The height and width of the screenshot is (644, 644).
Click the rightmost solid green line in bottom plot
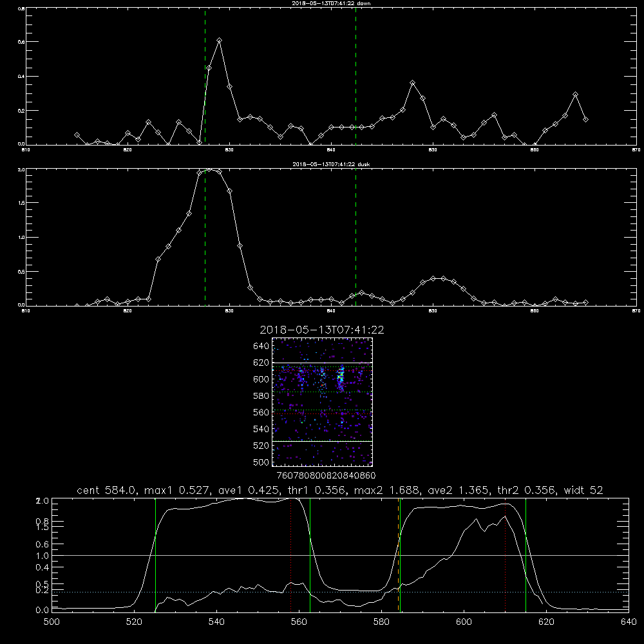(526, 555)
